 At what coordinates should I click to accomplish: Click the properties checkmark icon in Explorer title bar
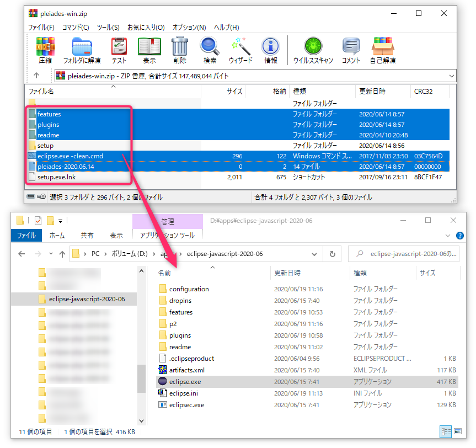[38, 221]
